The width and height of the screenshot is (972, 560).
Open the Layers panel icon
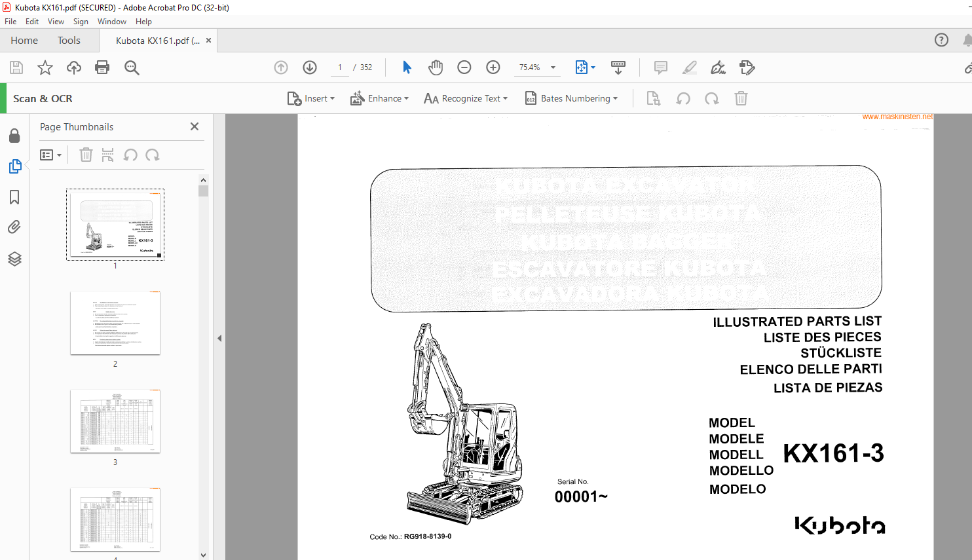pyautogui.click(x=14, y=259)
